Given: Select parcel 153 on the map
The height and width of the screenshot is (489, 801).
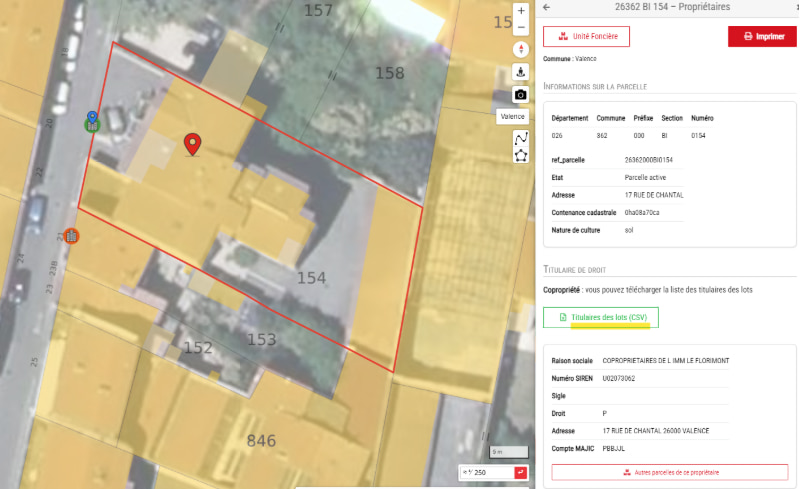Looking at the screenshot, I should 262,339.
